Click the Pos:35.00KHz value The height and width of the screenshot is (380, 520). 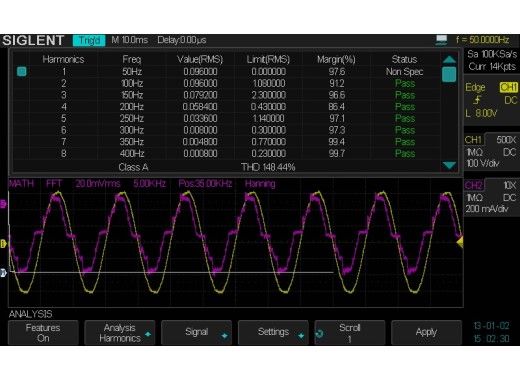[x=205, y=184]
